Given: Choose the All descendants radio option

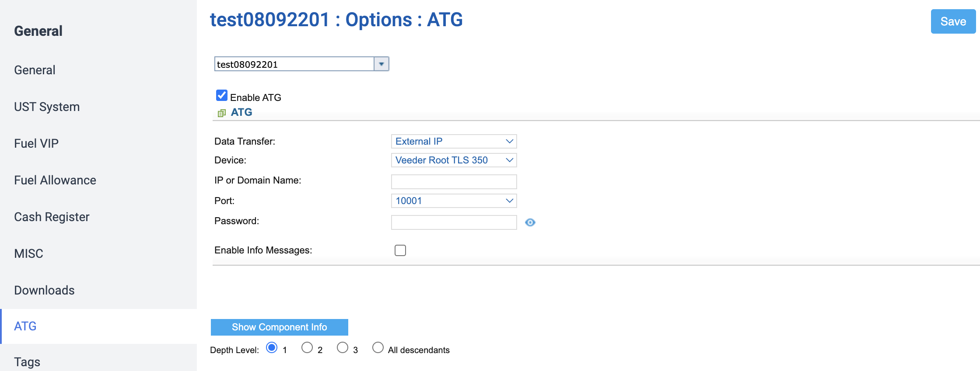Looking at the screenshot, I should click(x=378, y=347).
